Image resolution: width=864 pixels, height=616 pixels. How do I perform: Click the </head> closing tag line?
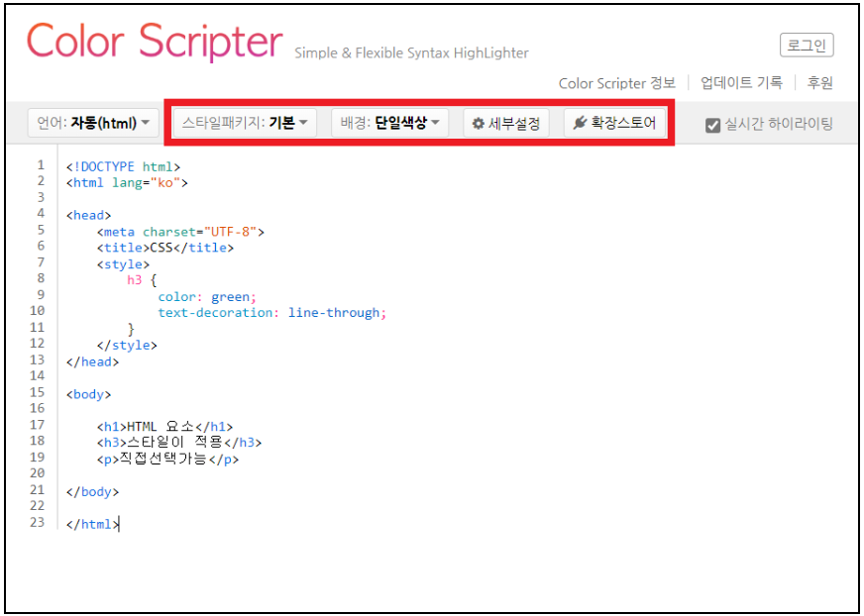[92, 362]
